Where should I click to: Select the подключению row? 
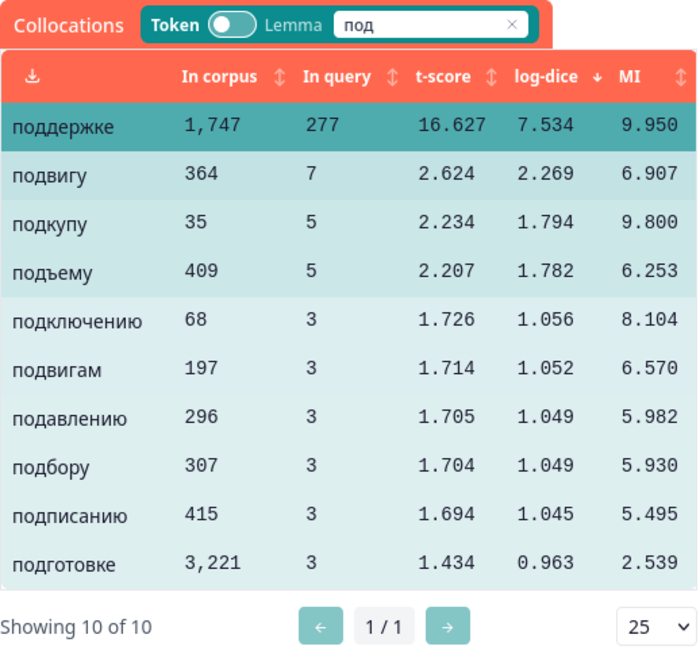[348, 321]
